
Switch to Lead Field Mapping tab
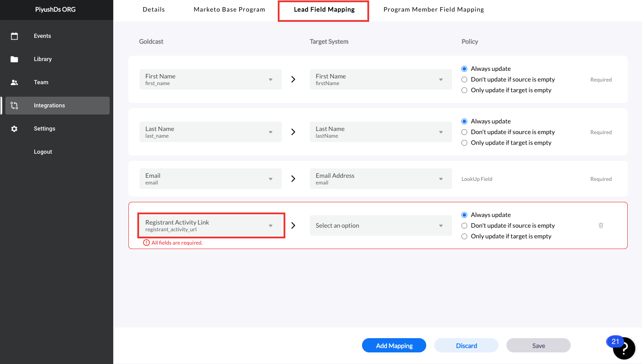324,9
